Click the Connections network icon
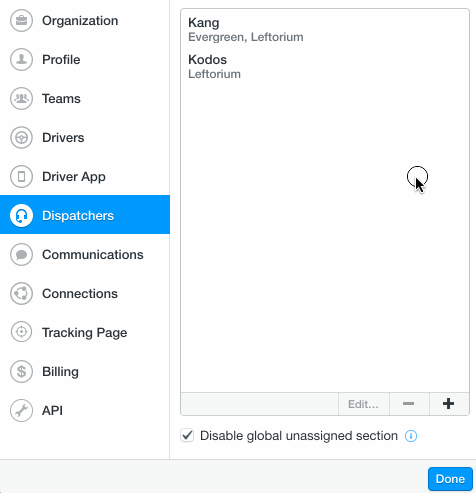This screenshot has height=493, width=476. pyautogui.click(x=21, y=294)
